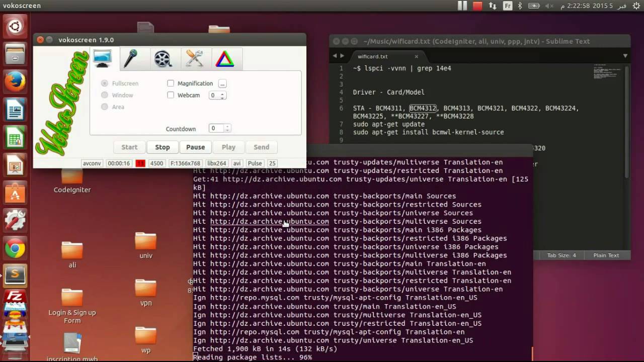Image resolution: width=644 pixels, height=362 pixels.
Task: Open the network connections indicator
Action: [x=493, y=6]
